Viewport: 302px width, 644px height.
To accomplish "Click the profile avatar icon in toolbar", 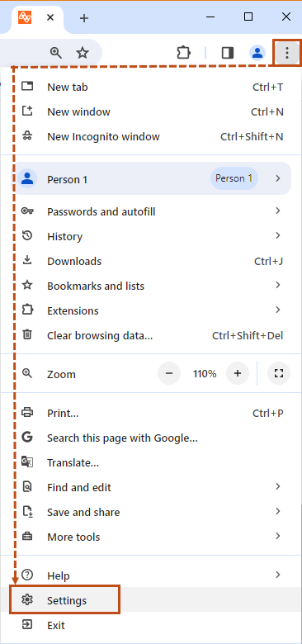I will 257,53.
